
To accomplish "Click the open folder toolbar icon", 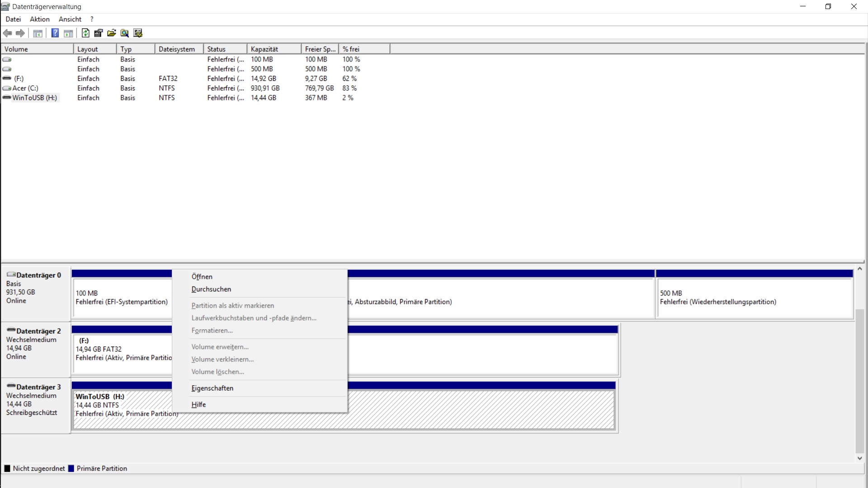I will (x=111, y=33).
